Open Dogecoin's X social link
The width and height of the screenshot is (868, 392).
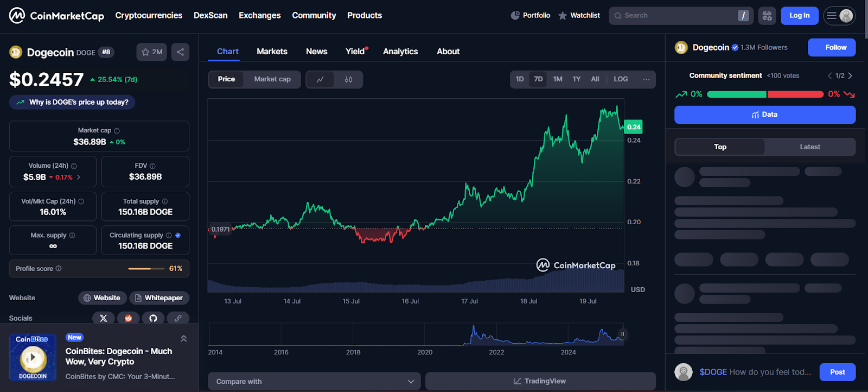104,318
